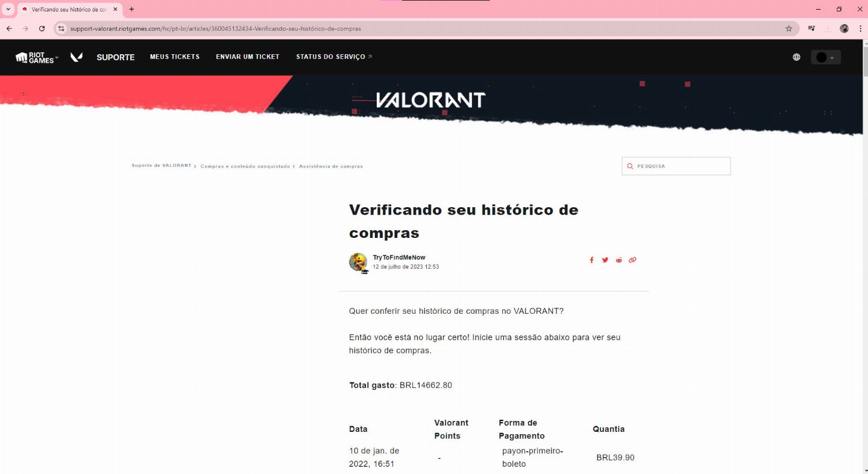This screenshot has height=474, width=868.
Task: Copy article link via chain icon
Action: tap(632, 260)
